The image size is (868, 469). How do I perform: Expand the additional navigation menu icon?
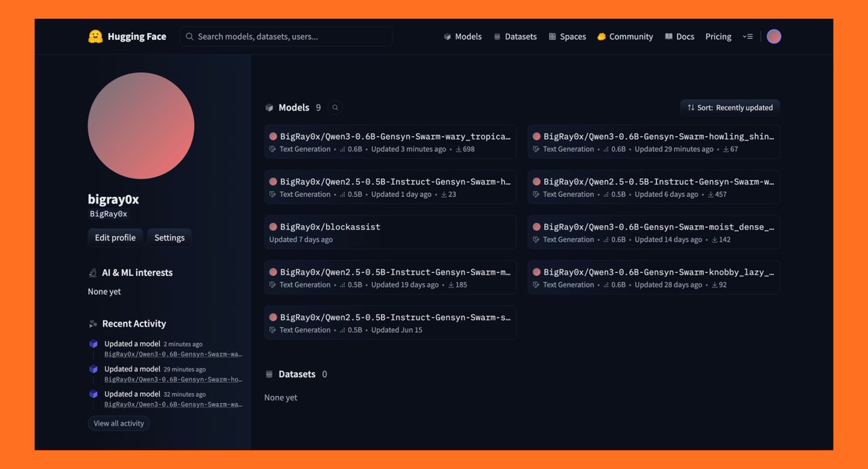coord(748,36)
